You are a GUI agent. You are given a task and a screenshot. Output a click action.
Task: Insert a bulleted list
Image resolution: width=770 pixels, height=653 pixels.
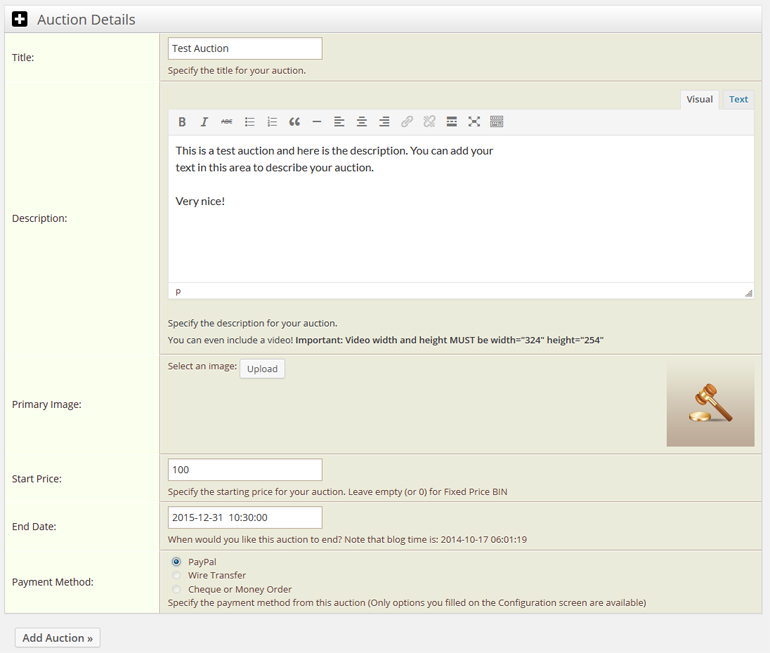tap(249, 122)
